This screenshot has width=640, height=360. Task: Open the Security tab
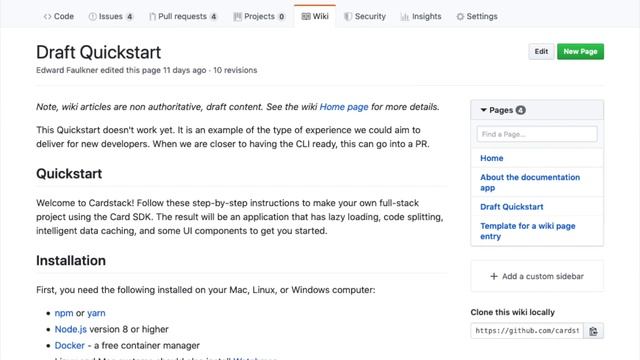[x=365, y=16]
